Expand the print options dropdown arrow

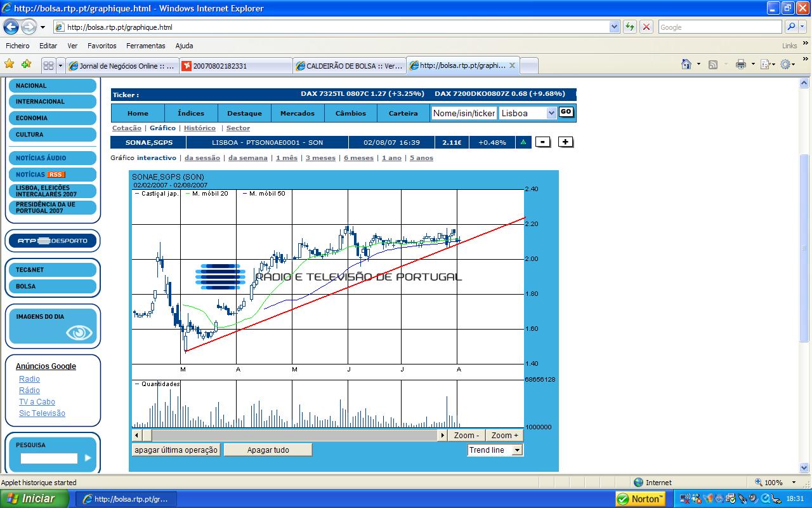click(752, 64)
